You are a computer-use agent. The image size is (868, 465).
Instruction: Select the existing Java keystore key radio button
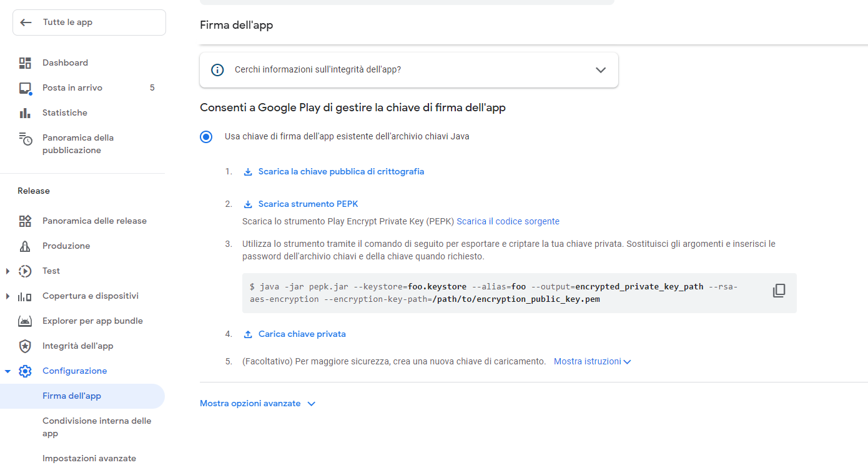[x=206, y=137]
